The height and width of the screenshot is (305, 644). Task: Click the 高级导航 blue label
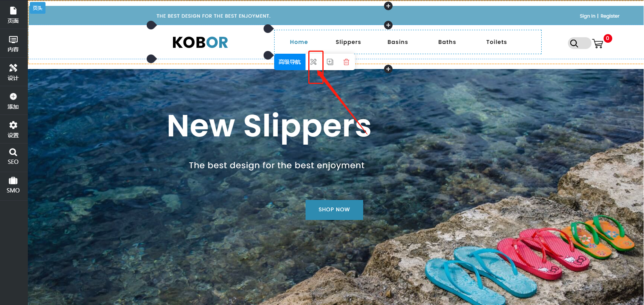(290, 62)
